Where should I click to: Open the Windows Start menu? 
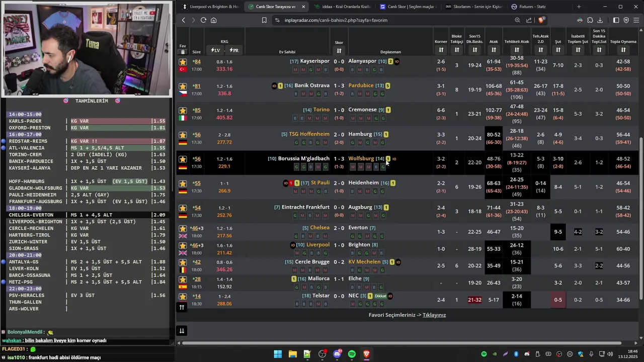[278, 354]
